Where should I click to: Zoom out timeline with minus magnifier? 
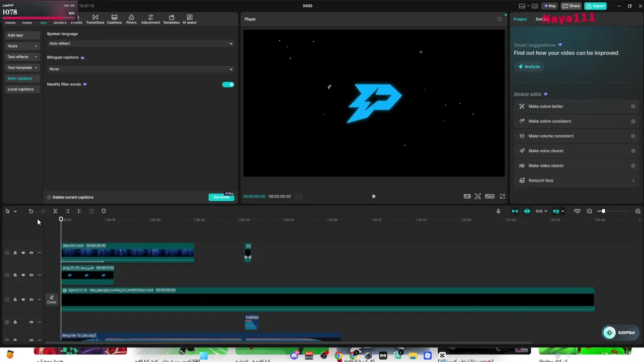click(x=589, y=211)
